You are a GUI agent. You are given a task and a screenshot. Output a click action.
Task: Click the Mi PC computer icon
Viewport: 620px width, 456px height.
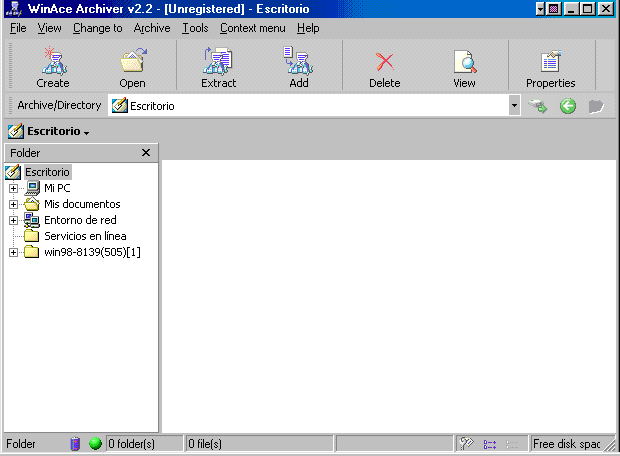[x=32, y=188]
